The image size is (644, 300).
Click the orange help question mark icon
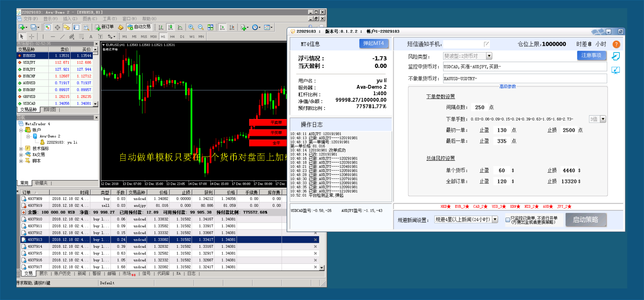[616, 44]
